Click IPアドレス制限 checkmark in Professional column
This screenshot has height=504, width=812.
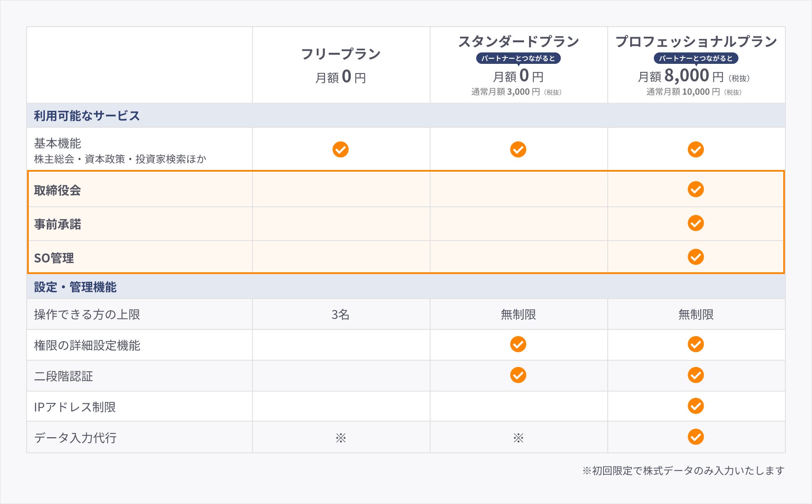(x=696, y=406)
